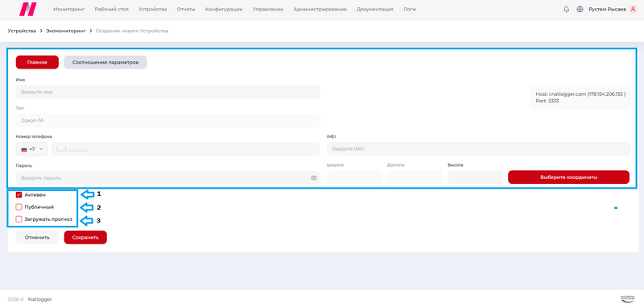This screenshot has height=308, width=644.
Task: Open the Устройства menu item
Action: tap(153, 9)
